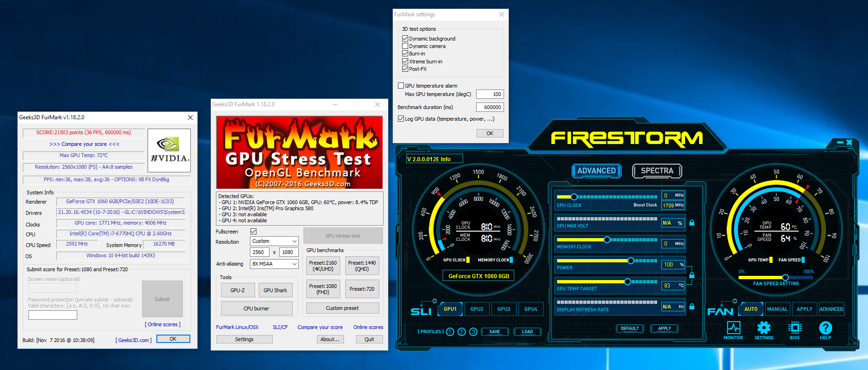Select the GPU3 tab
Screen dimensions: 868x370
(x=504, y=309)
